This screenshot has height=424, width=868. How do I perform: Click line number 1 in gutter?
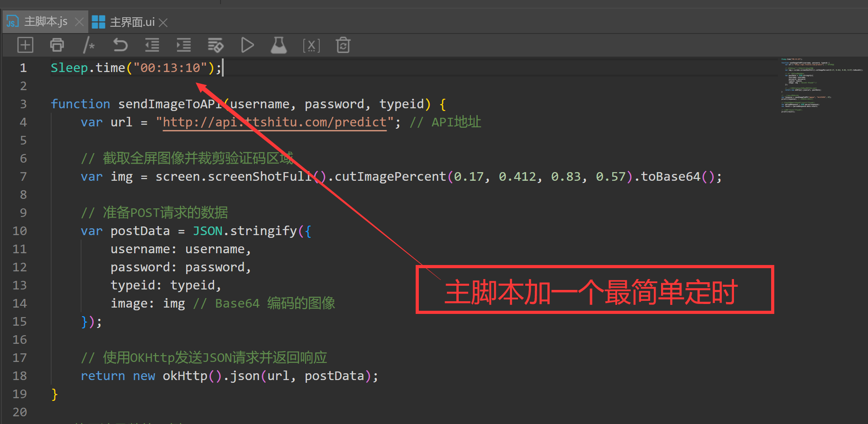pyautogui.click(x=24, y=68)
